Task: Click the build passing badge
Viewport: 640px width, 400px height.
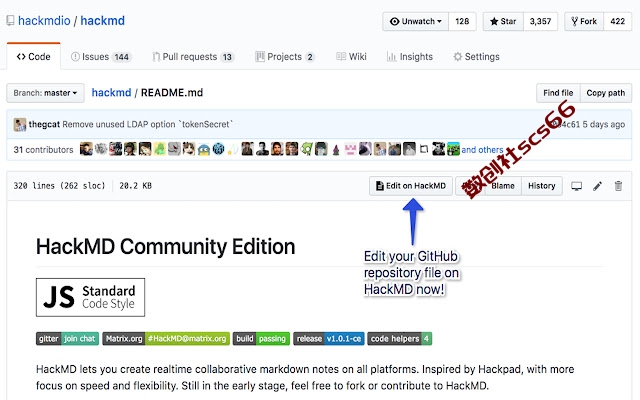Action: tap(261, 338)
